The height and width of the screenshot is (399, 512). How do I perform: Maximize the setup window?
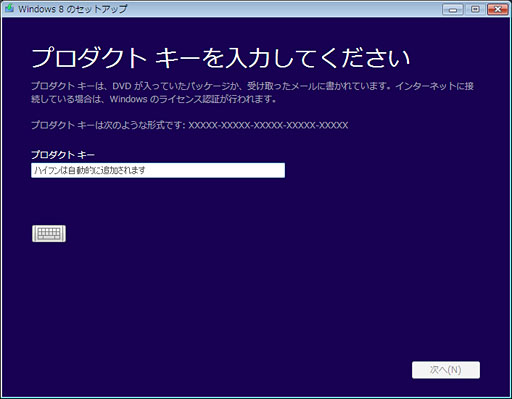475,9
